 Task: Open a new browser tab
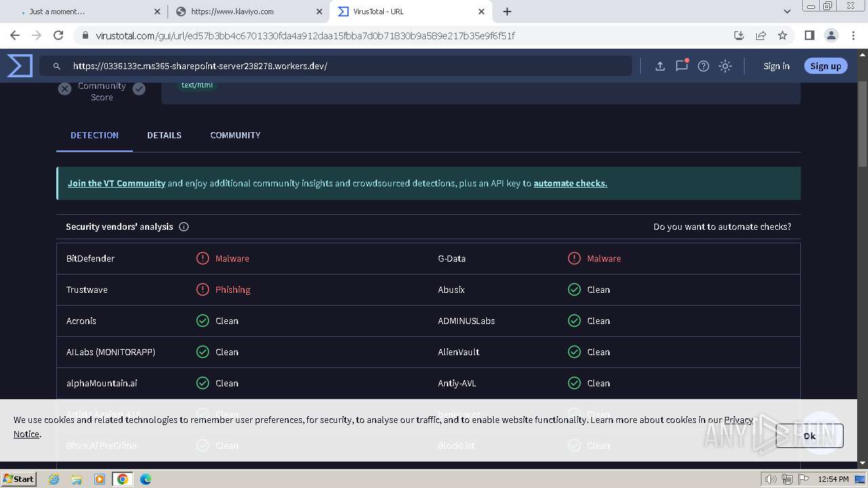pos(507,12)
